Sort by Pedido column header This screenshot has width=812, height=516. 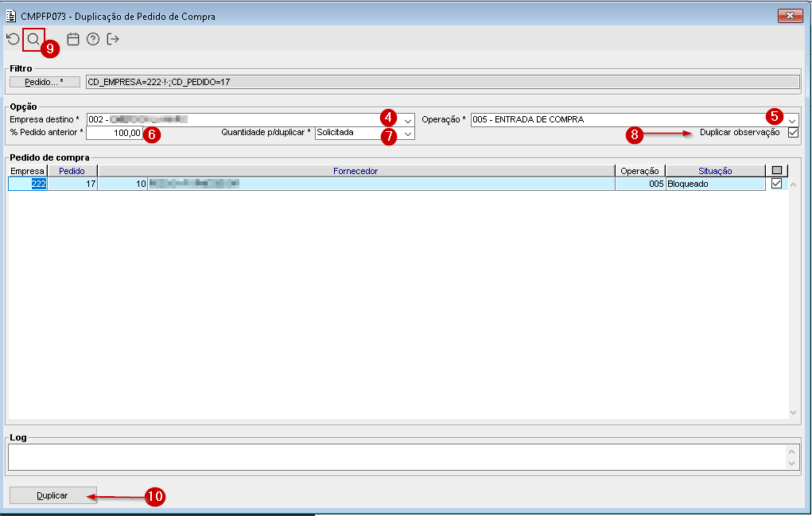(x=72, y=171)
